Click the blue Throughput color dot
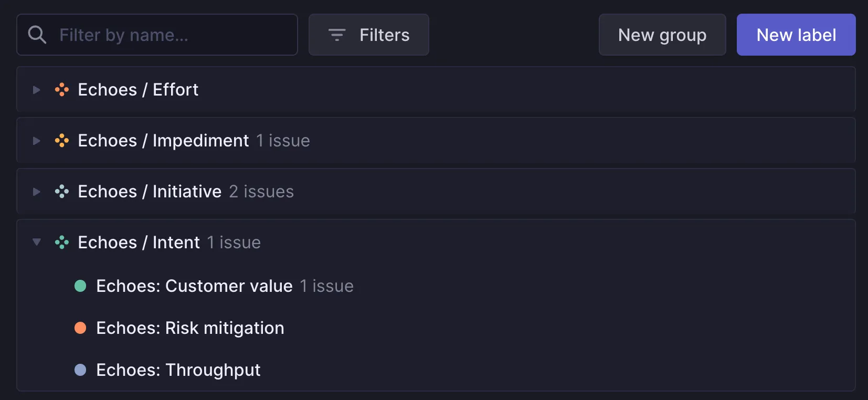This screenshot has width=868, height=400. tap(80, 370)
